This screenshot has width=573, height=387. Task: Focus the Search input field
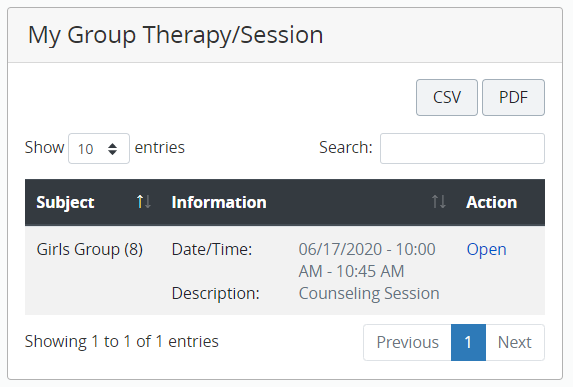click(x=462, y=148)
